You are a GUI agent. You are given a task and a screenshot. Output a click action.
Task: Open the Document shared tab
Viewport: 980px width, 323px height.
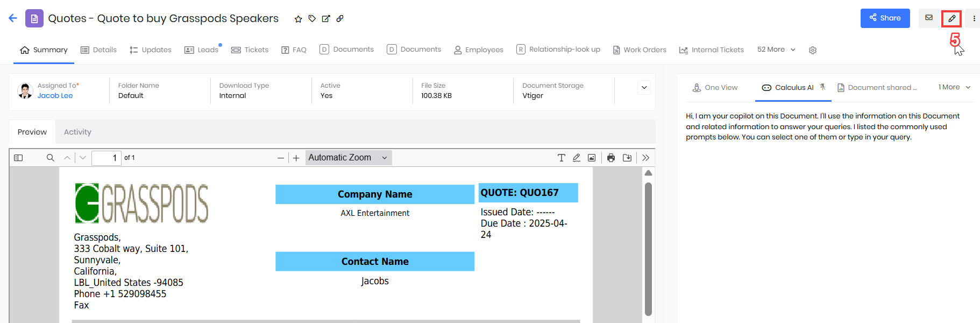click(x=877, y=87)
